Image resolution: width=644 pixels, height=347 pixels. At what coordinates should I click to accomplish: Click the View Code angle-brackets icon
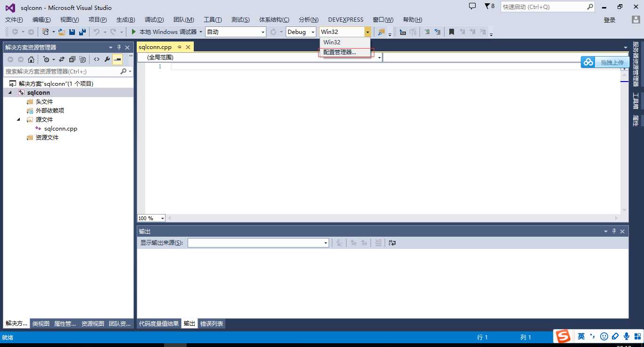(97, 59)
